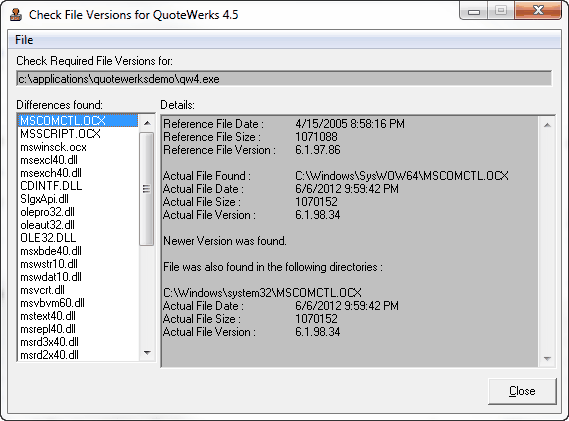This screenshot has height=421, width=569.
Task: Click the differences list scroll-up arrow
Action: (x=147, y=123)
